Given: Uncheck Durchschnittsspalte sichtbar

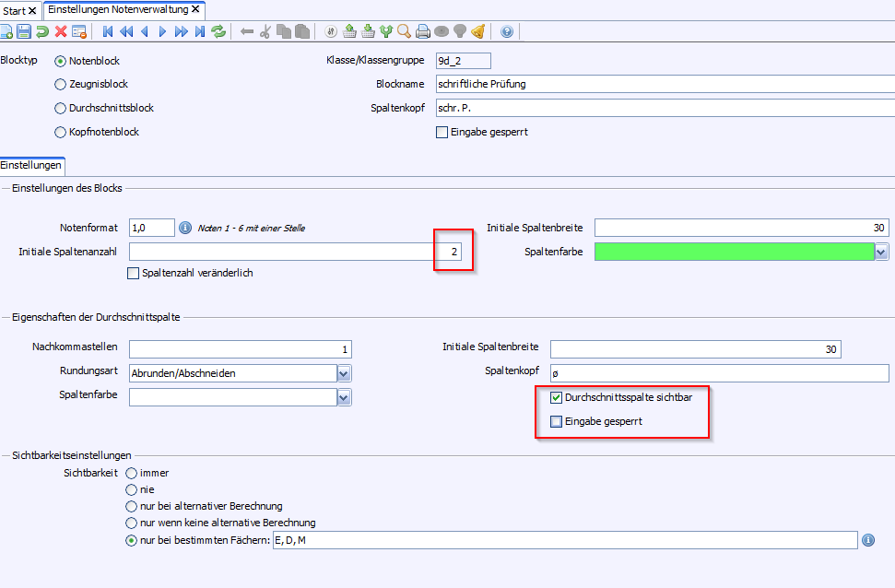Looking at the screenshot, I should tap(556, 397).
